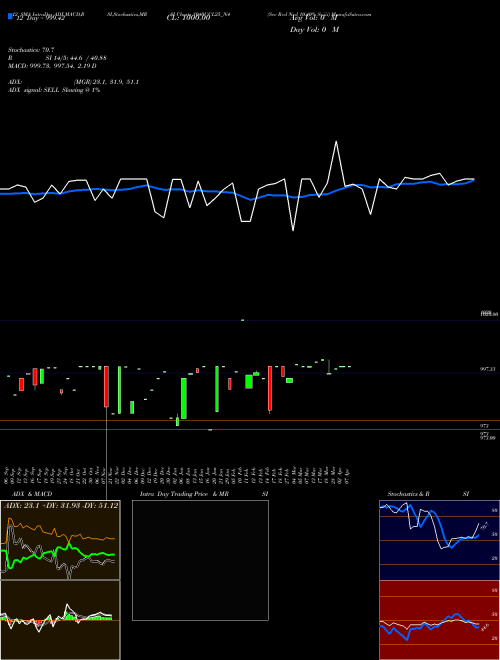Open the blue Stochastics chart panel
500x660 pixels.
(x=439, y=540)
